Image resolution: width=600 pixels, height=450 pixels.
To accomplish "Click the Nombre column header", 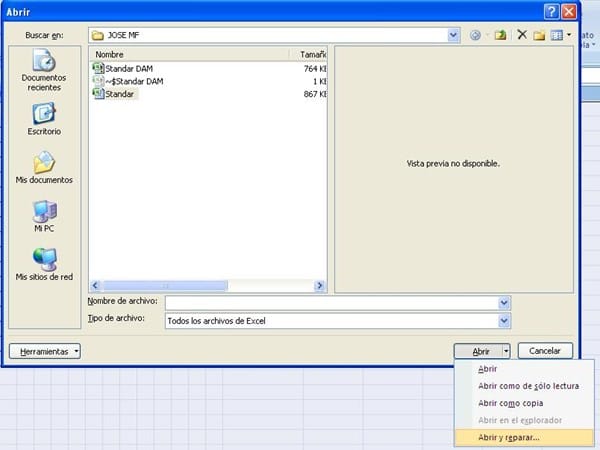I will point(190,54).
